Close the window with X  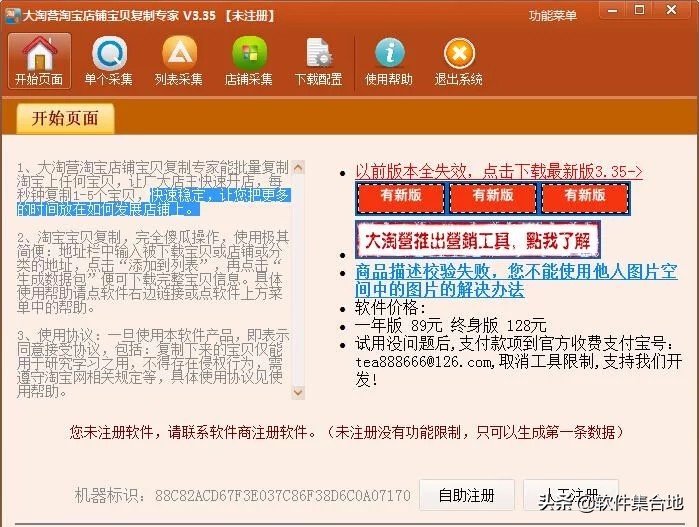(672, 10)
